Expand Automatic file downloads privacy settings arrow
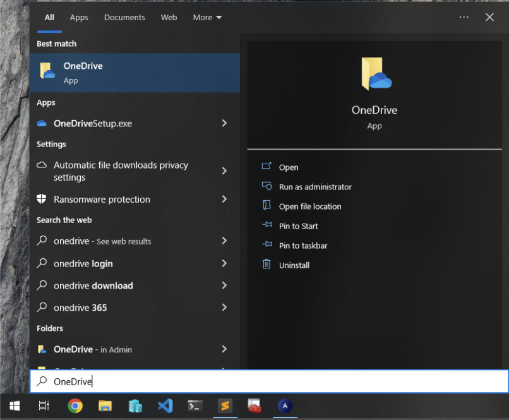 (224, 171)
